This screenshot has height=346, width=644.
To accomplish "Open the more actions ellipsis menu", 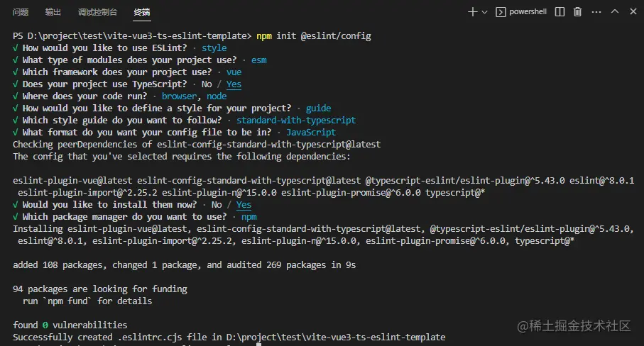I will click(596, 12).
